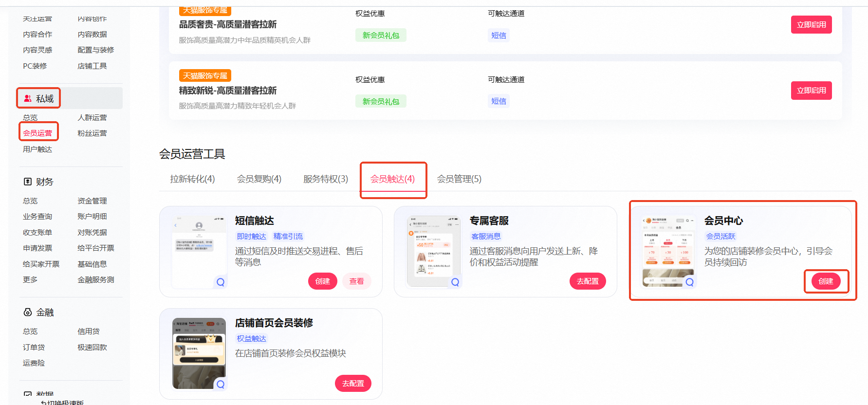Click the 财务 section icon in sidebar
This screenshot has width=868, height=405.
pyautogui.click(x=28, y=182)
